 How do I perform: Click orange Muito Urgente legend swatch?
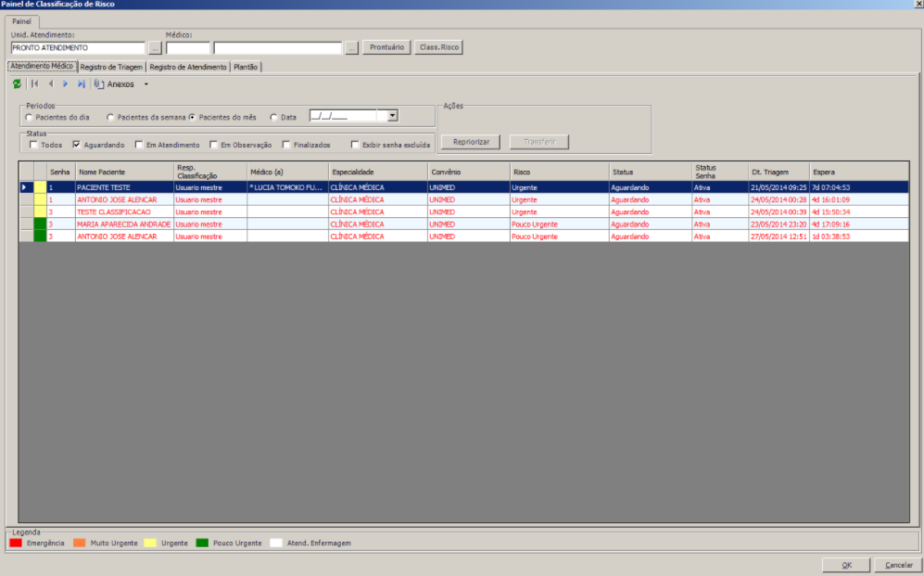[x=80, y=543]
